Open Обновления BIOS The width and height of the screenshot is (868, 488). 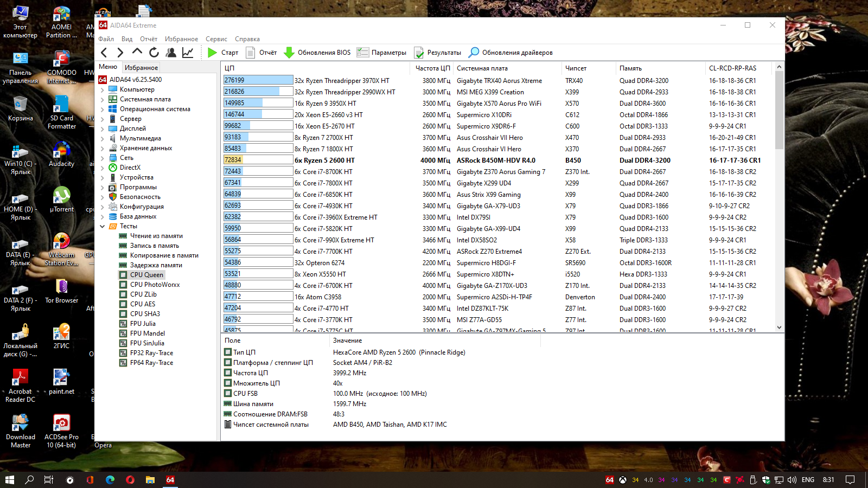317,53
